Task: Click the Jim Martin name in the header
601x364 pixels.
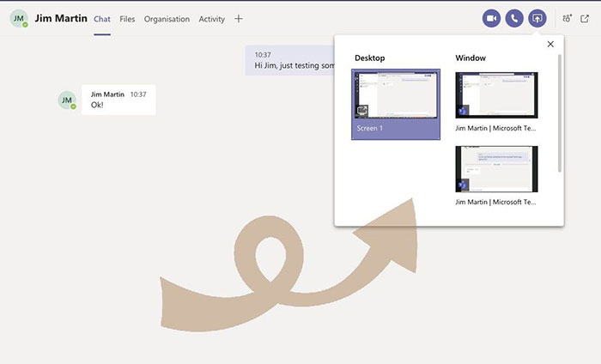Action: (61, 18)
